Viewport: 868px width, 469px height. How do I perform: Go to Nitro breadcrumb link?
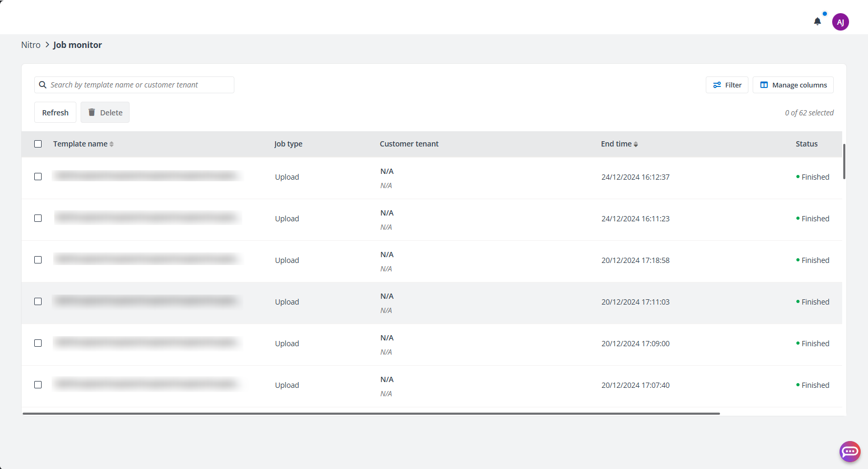tap(31, 45)
